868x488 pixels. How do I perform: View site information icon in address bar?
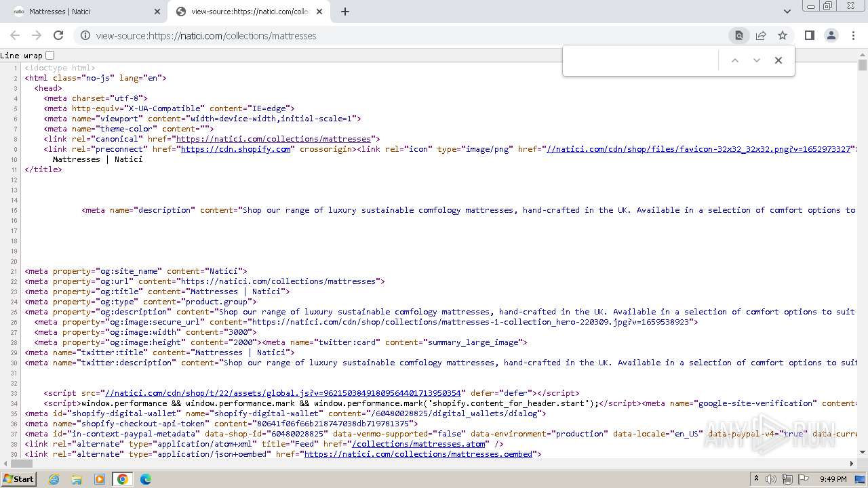click(85, 36)
